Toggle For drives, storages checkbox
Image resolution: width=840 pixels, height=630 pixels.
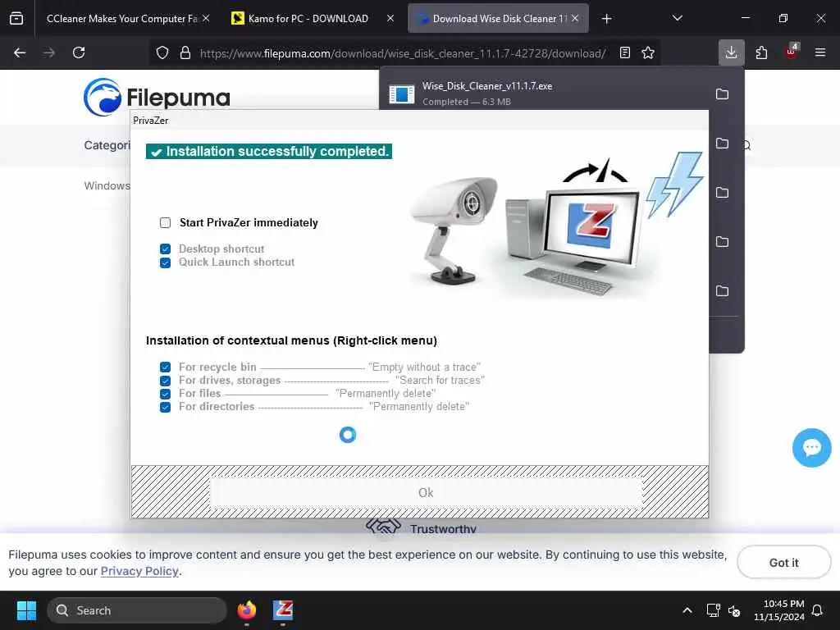165,381
